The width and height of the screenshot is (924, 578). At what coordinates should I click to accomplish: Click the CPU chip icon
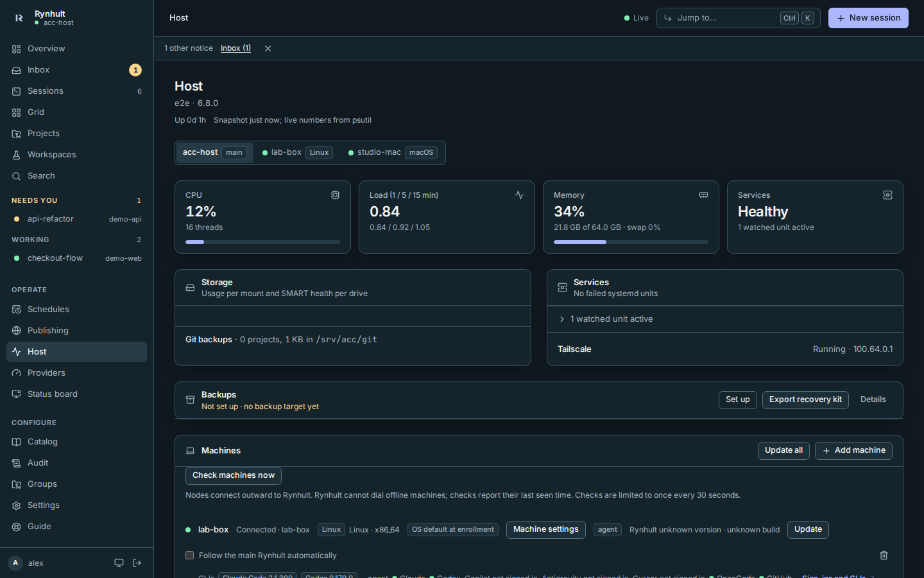[x=335, y=195]
